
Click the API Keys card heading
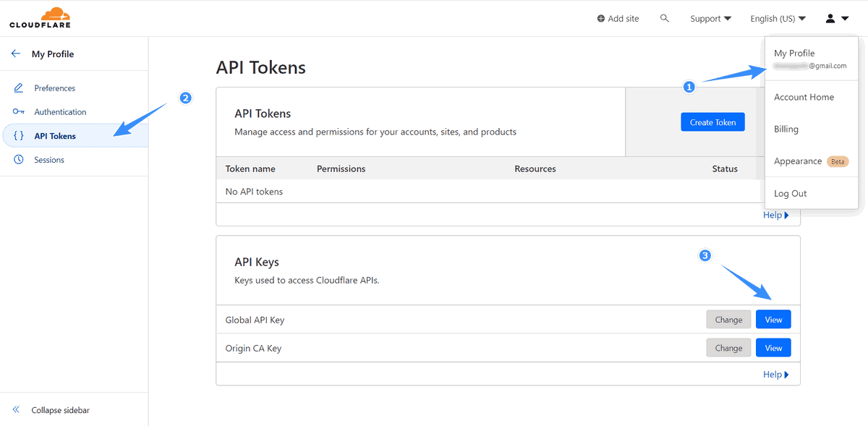257,262
